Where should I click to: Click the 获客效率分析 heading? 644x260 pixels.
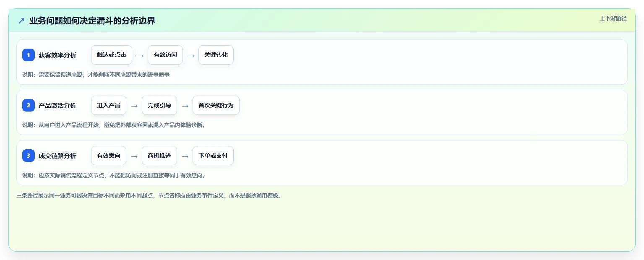point(57,55)
